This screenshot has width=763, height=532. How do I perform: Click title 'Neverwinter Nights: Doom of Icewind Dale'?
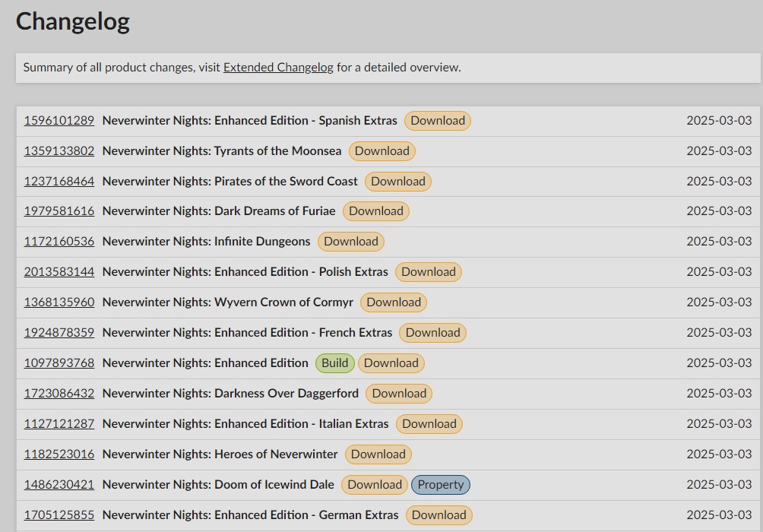coord(218,485)
